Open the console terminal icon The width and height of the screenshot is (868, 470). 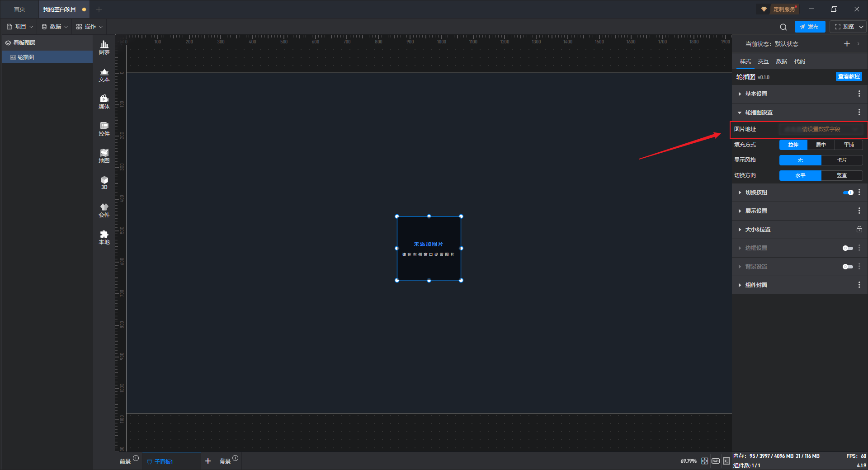(726, 461)
